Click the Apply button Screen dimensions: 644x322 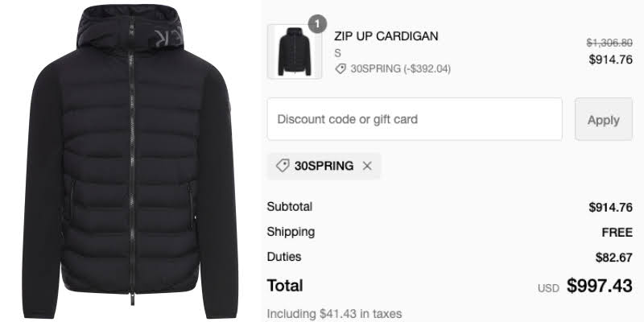603,119
